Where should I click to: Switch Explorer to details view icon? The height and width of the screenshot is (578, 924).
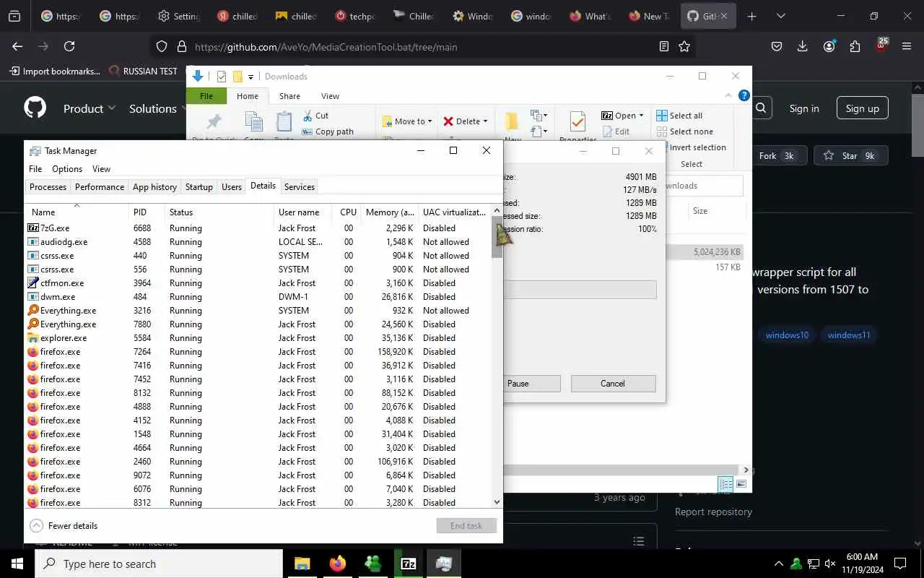pos(725,483)
